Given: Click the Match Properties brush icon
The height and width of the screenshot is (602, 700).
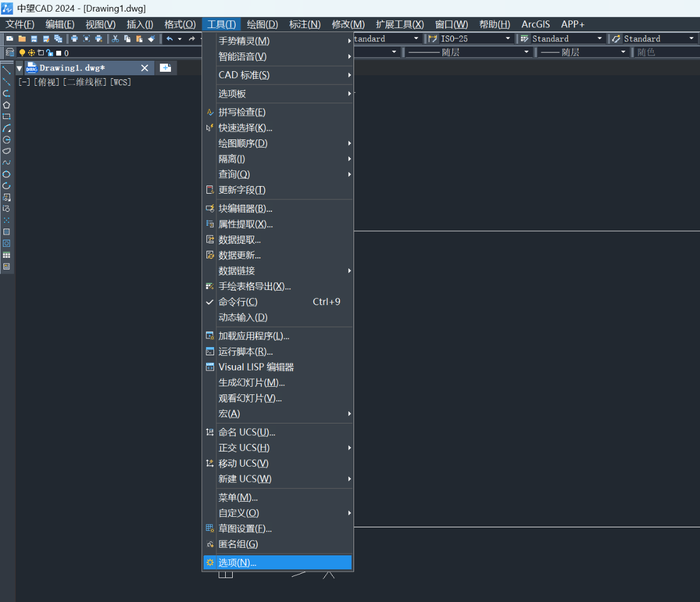Looking at the screenshot, I should [x=151, y=39].
